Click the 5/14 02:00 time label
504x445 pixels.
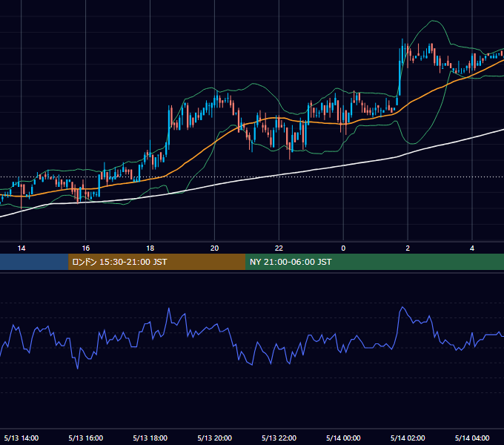(408, 438)
